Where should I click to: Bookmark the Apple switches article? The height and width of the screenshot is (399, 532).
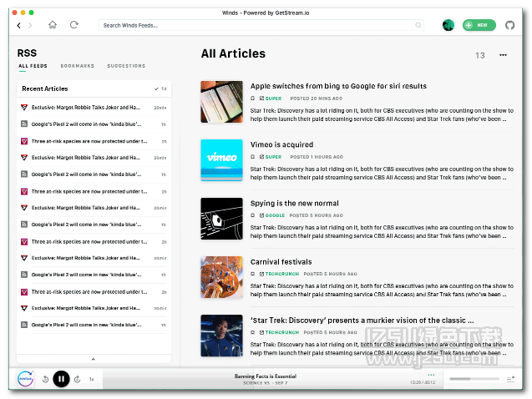(x=252, y=98)
